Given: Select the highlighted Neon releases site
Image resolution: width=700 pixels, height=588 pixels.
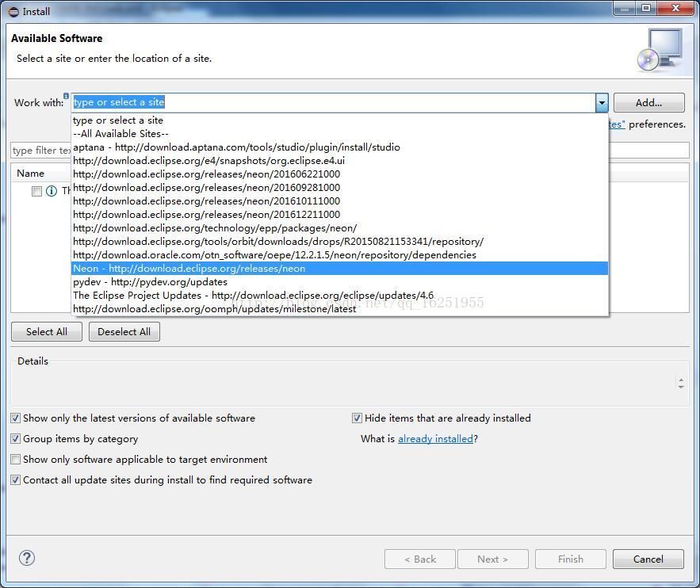Looking at the screenshot, I should click(188, 268).
